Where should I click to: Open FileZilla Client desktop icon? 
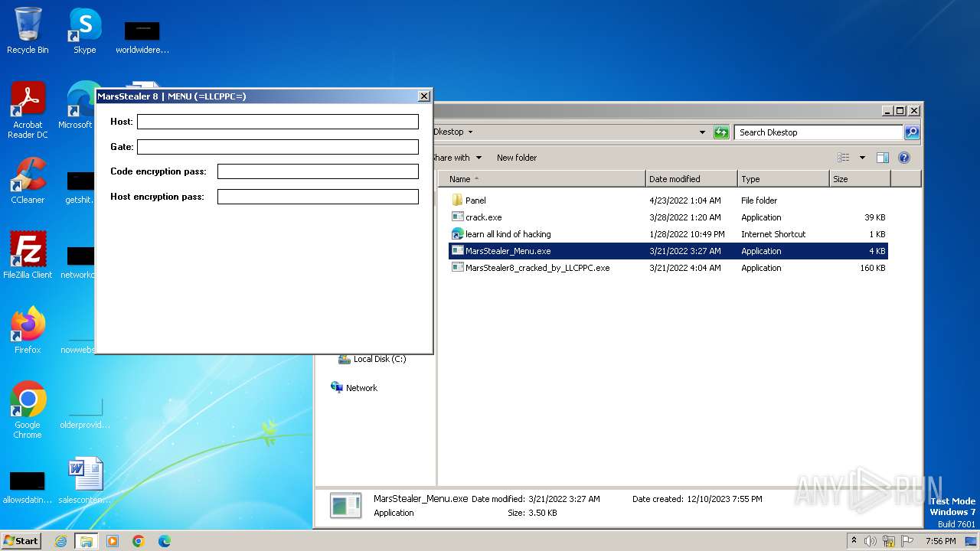point(28,255)
